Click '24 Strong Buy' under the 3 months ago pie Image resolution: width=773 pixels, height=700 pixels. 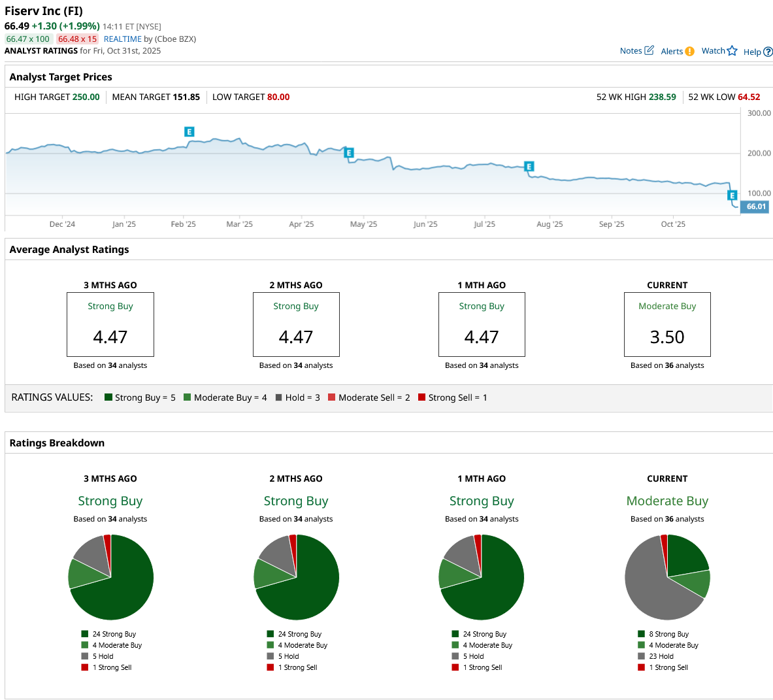tap(114, 634)
